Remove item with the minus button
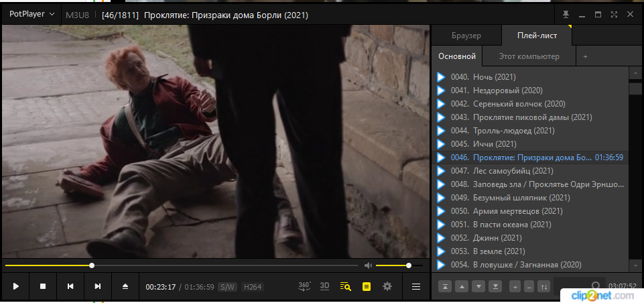 click(529, 286)
